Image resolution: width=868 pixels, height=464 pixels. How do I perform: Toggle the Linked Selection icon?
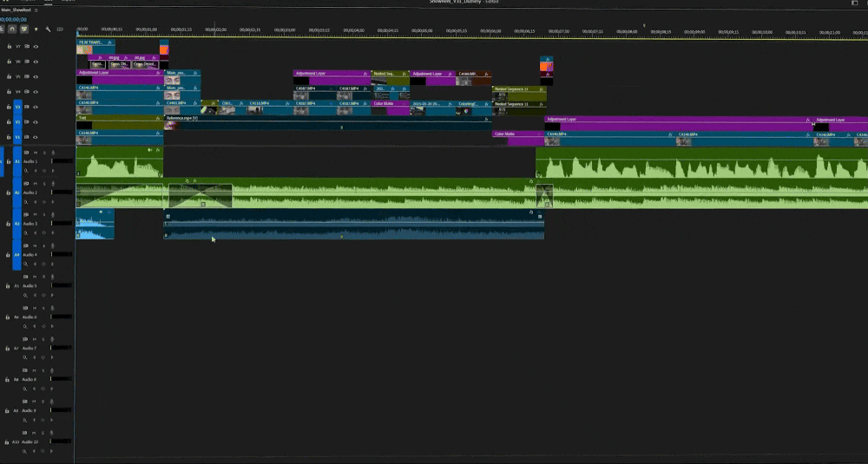23,29
